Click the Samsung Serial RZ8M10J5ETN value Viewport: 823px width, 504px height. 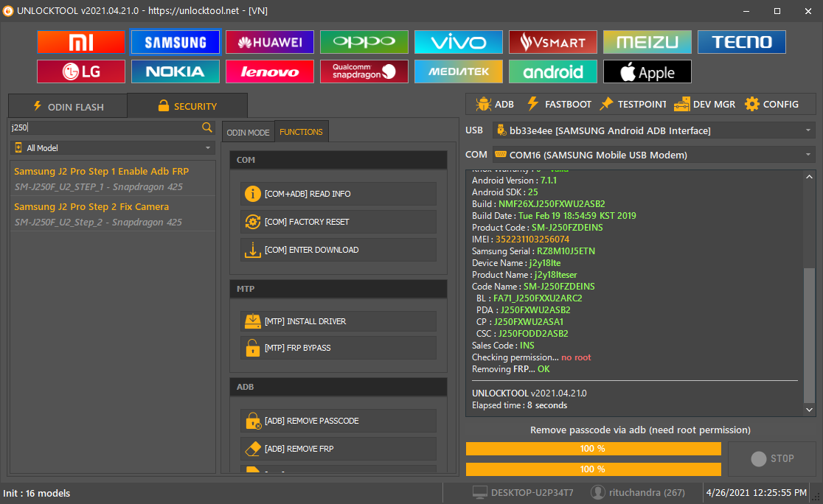566,251
